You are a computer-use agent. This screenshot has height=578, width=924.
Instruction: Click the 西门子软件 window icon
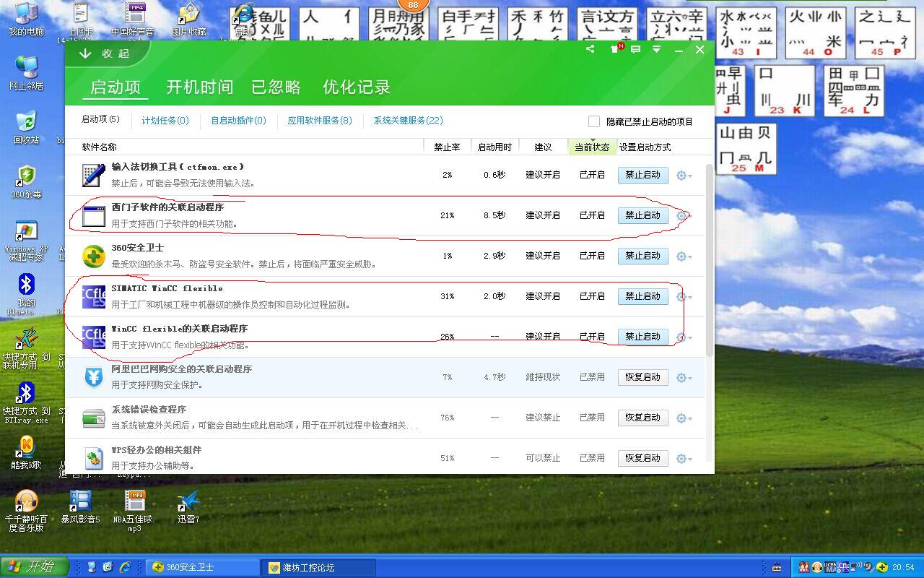tap(94, 216)
